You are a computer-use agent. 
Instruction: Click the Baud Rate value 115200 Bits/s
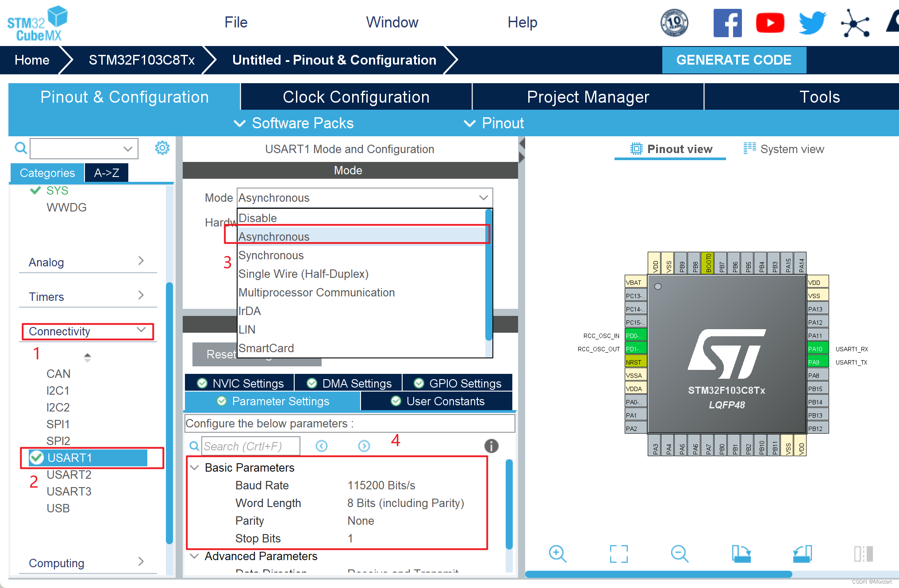(x=381, y=485)
